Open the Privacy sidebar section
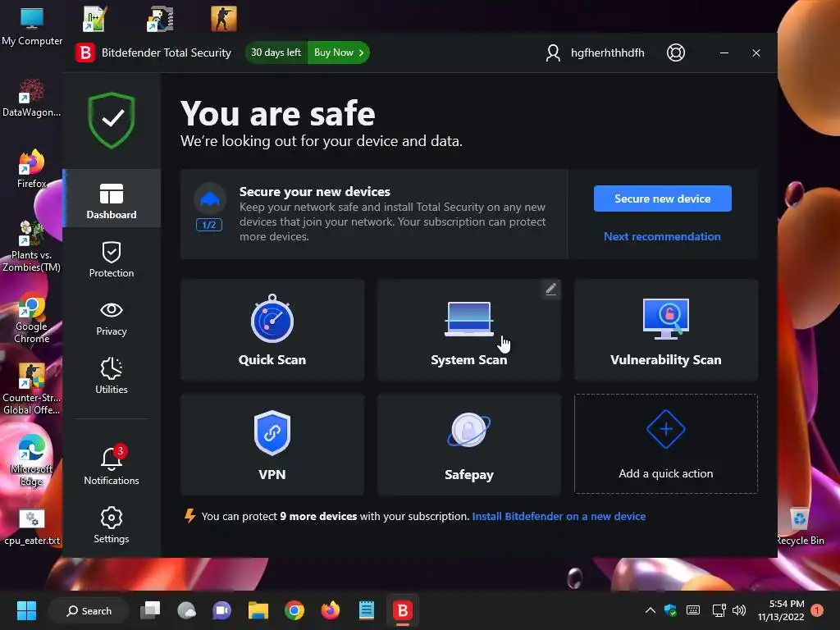The image size is (840, 630). (112, 319)
